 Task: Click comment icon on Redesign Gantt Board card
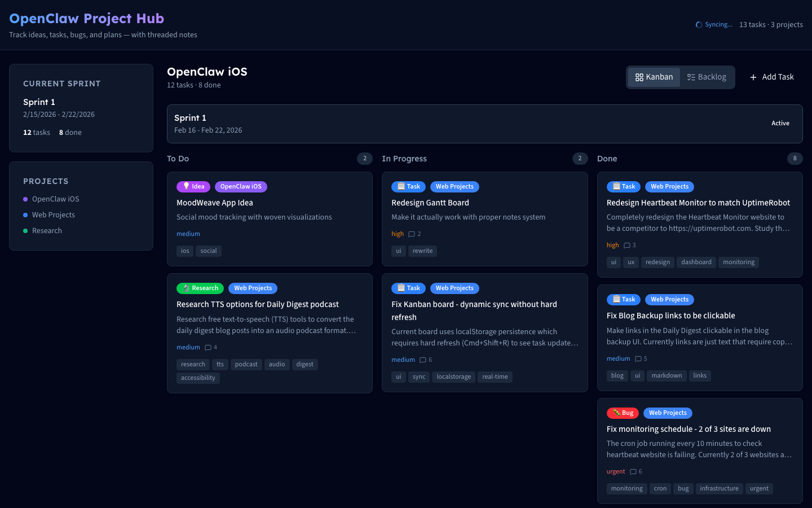tap(412, 234)
